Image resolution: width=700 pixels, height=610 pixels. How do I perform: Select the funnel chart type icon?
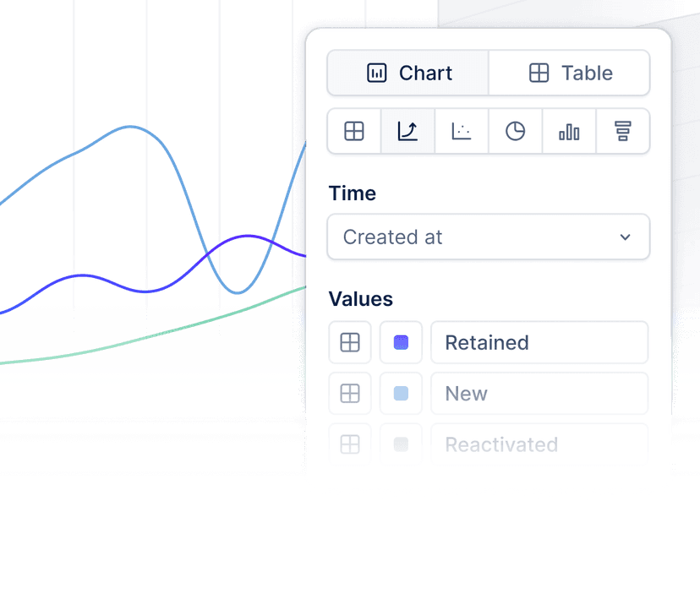pos(623,131)
